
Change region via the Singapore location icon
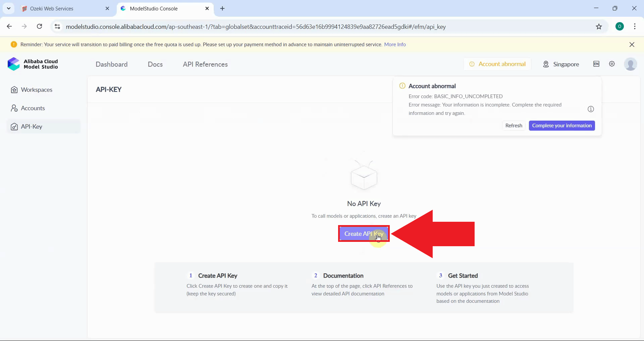pos(546,64)
